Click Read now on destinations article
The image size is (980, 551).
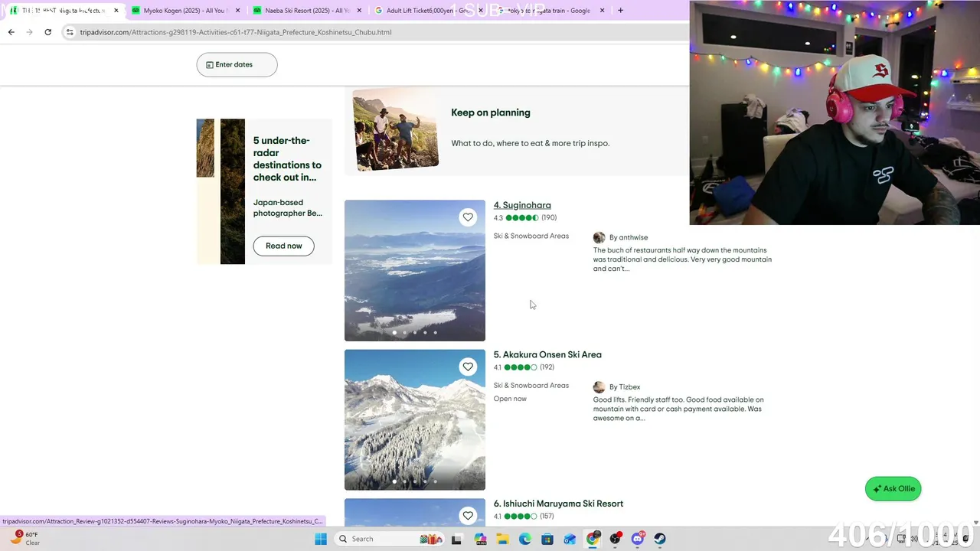283,246
